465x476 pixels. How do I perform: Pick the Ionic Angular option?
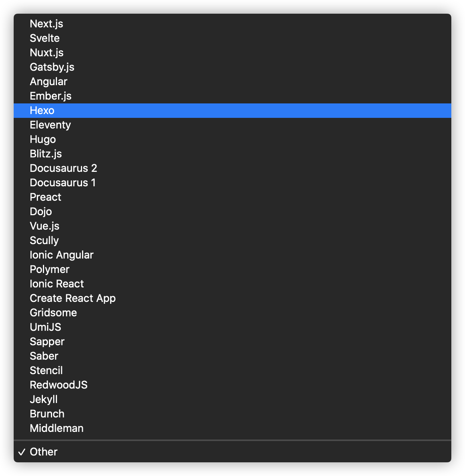[62, 255]
